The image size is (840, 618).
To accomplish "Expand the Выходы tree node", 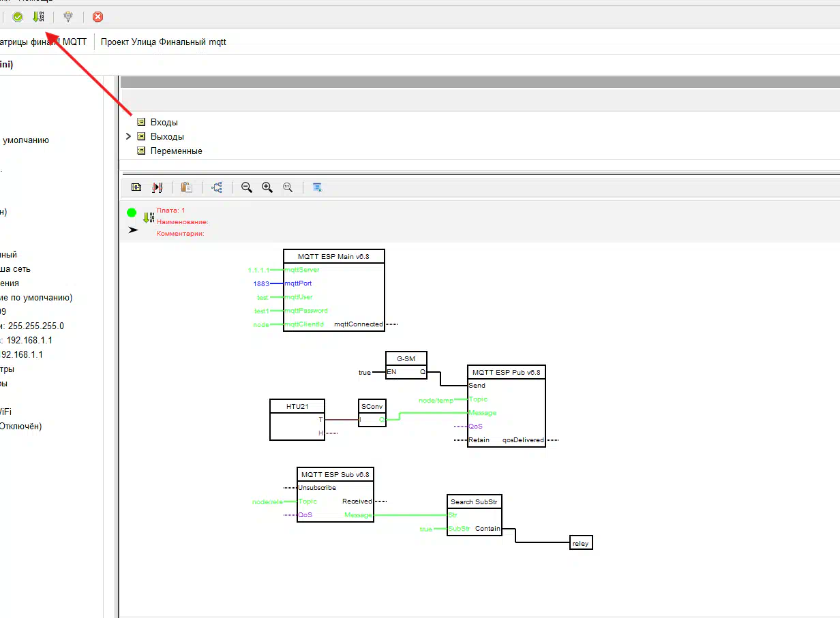I will [128, 136].
